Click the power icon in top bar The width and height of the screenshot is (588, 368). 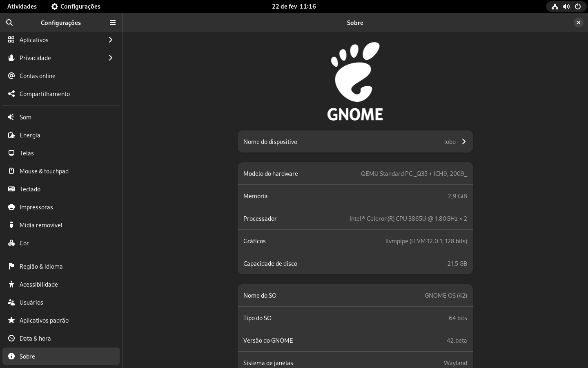click(578, 7)
